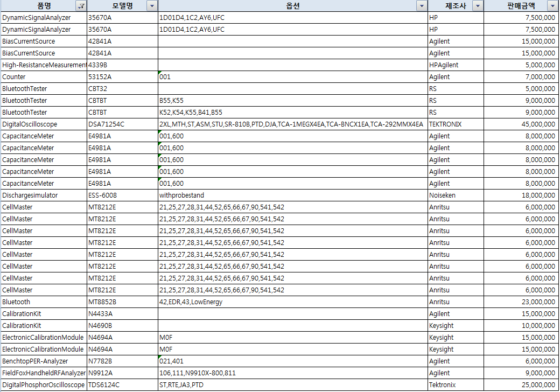The image size is (560, 392).
Task: Select the DigitalOscilloscope product name cell
Action: [43, 124]
